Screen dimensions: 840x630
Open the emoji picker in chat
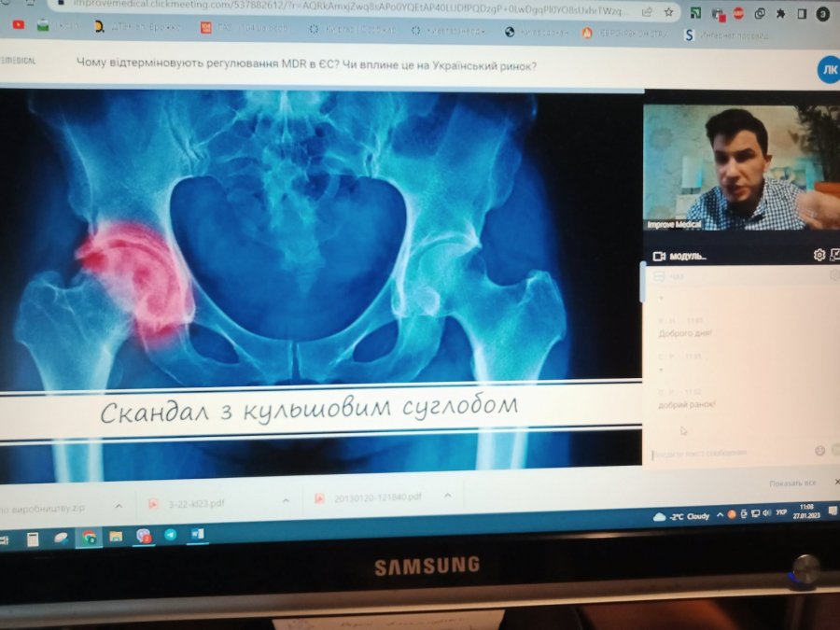[x=819, y=450]
